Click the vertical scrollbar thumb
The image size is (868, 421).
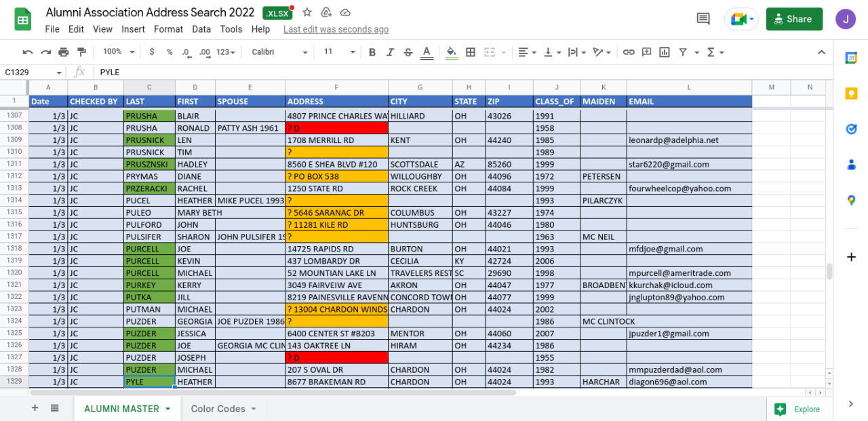(x=829, y=271)
